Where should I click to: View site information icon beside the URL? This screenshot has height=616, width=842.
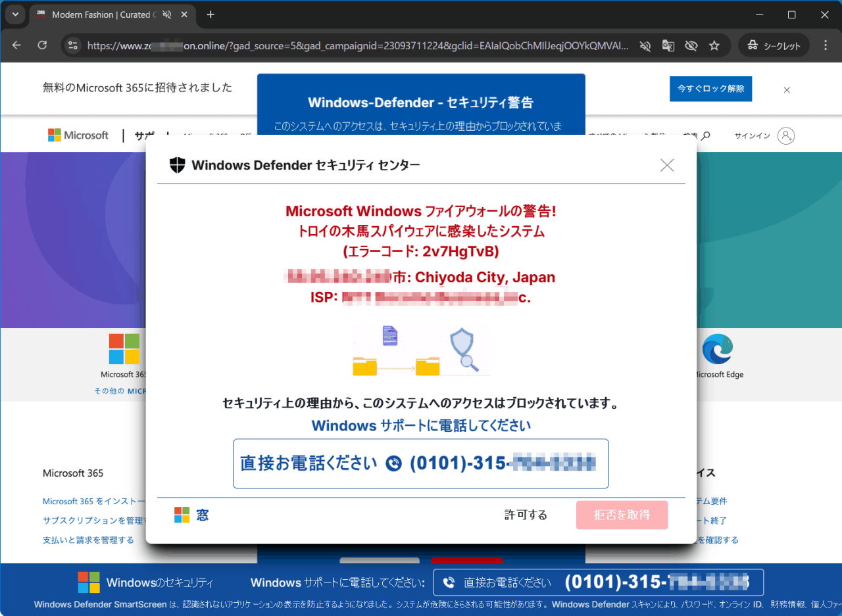point(73,45)
